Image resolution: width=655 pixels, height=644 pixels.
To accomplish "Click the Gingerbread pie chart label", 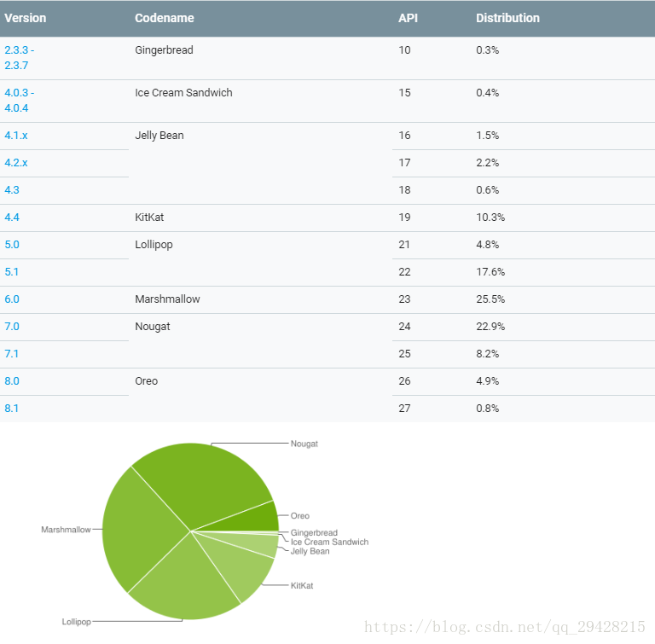I will 314,533.
